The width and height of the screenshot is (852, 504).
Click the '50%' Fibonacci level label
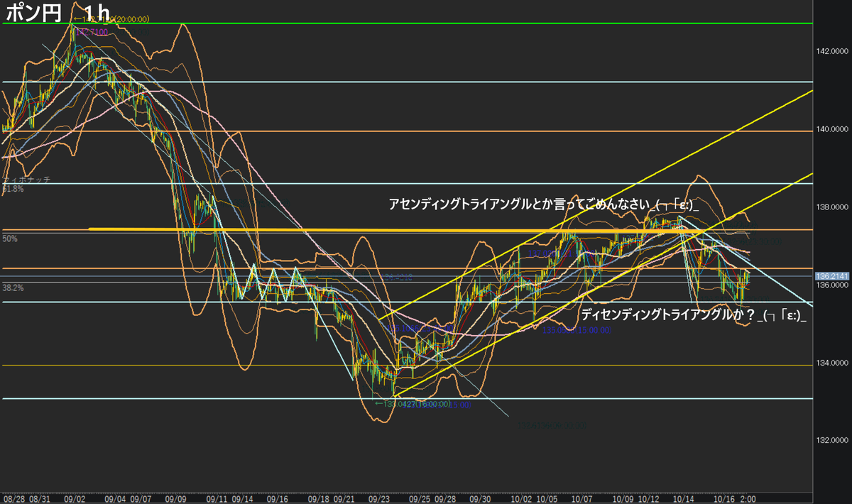(10, 239)
